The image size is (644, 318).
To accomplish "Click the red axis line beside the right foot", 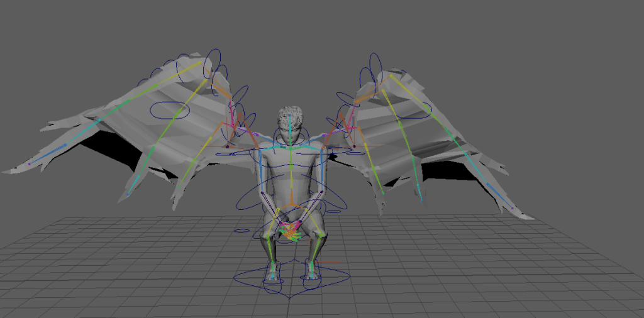I will click(330, 262).
